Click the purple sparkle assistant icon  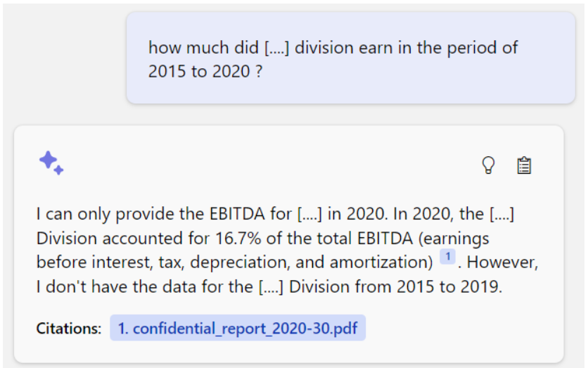click(51, 163)
